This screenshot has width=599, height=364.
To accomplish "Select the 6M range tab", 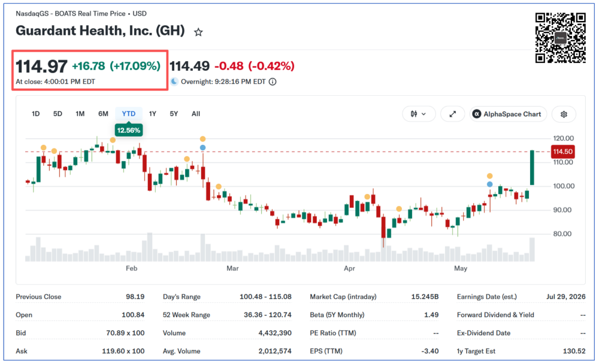I will click(103, 113).
